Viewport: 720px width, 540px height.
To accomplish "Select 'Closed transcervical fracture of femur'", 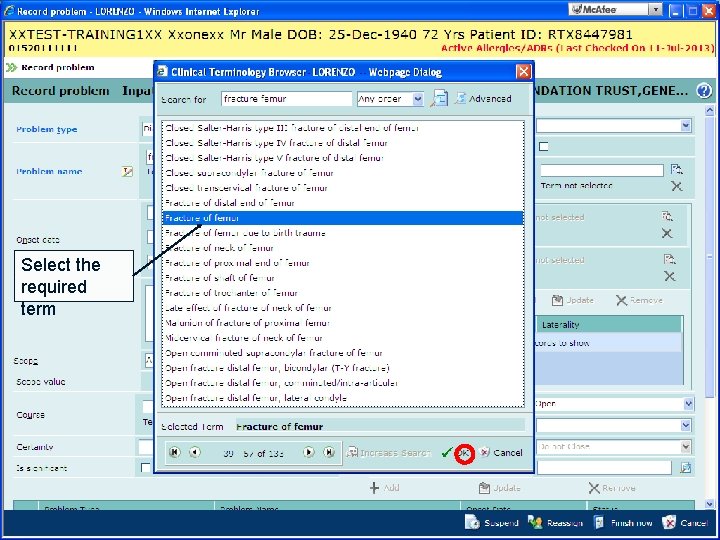I will pyautogui.click(x=343, y=188).
